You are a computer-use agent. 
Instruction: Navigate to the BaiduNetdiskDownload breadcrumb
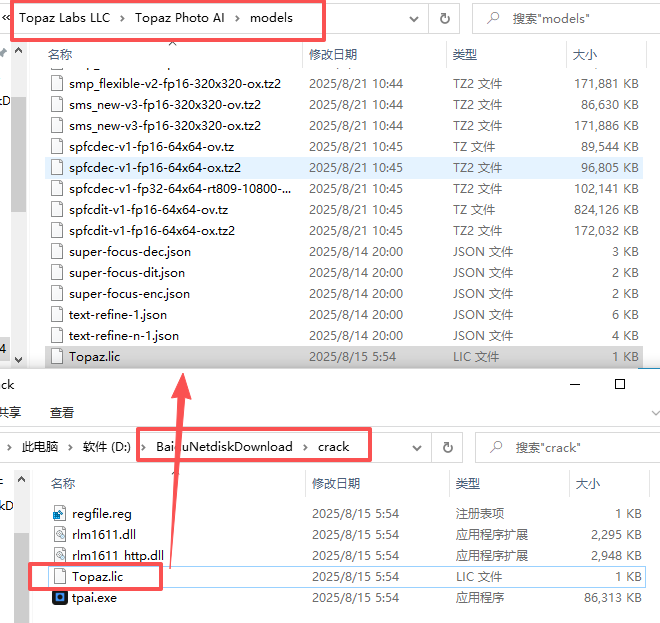[x=224, y=447]
